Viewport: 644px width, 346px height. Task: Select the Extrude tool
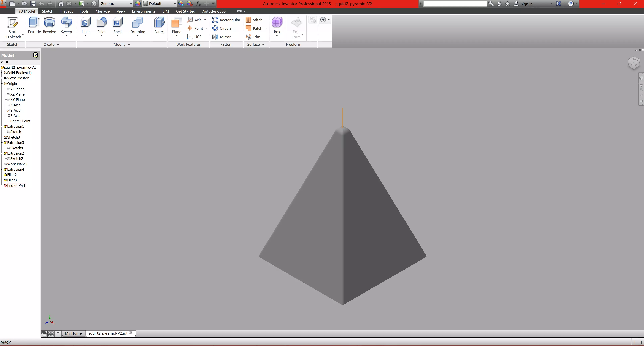pos(34,25)
